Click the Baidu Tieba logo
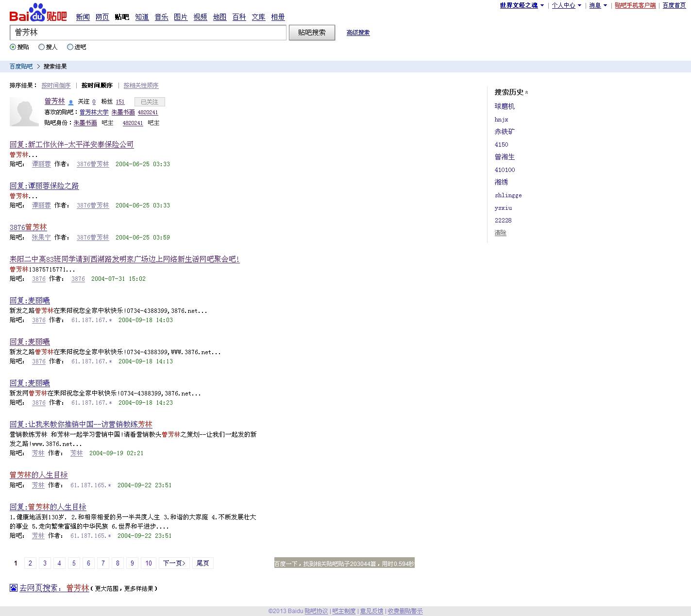Viewport: 691px width, 616px height. (x=38, y=13)
